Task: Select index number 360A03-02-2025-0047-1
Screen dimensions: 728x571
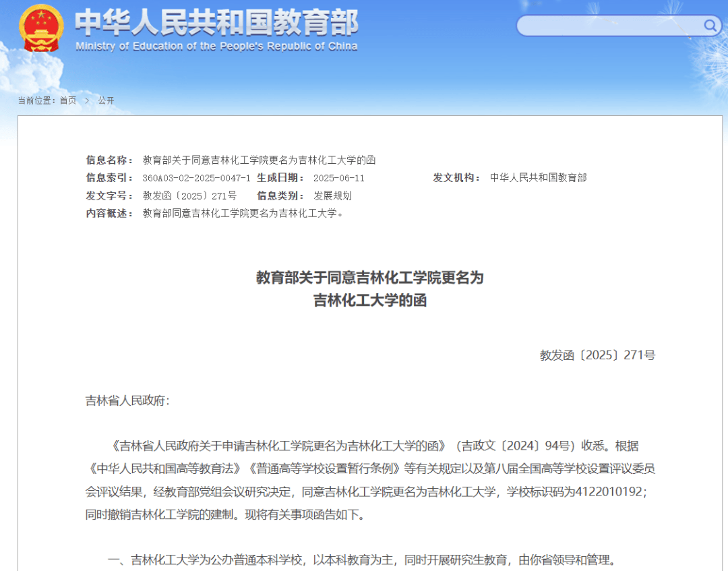Action: (196, 178)
